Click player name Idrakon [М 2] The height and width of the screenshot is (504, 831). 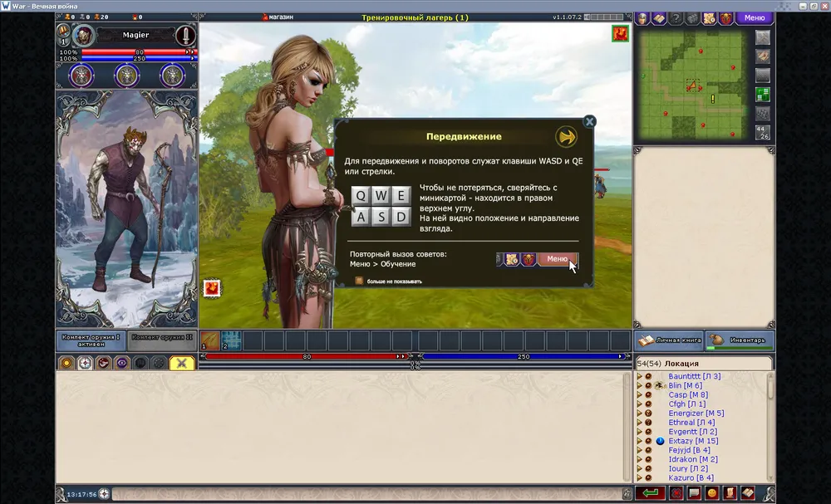(693, 459)
